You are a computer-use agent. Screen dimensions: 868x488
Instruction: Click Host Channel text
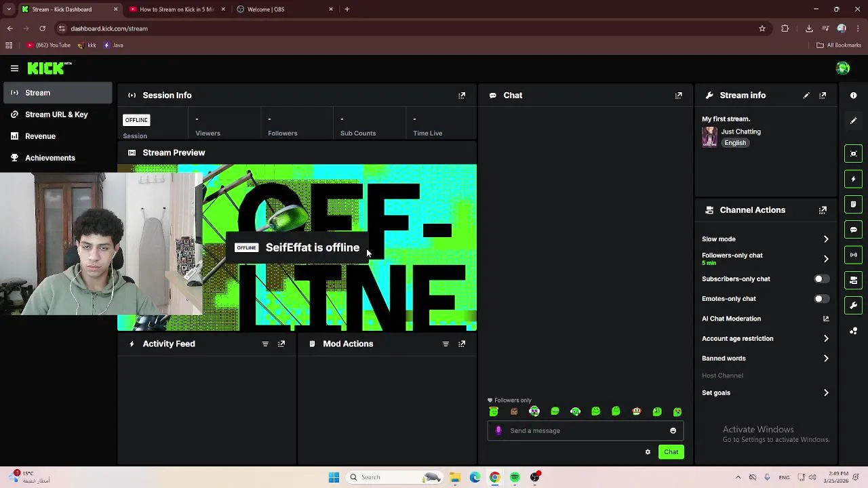[x=722, y=375]
